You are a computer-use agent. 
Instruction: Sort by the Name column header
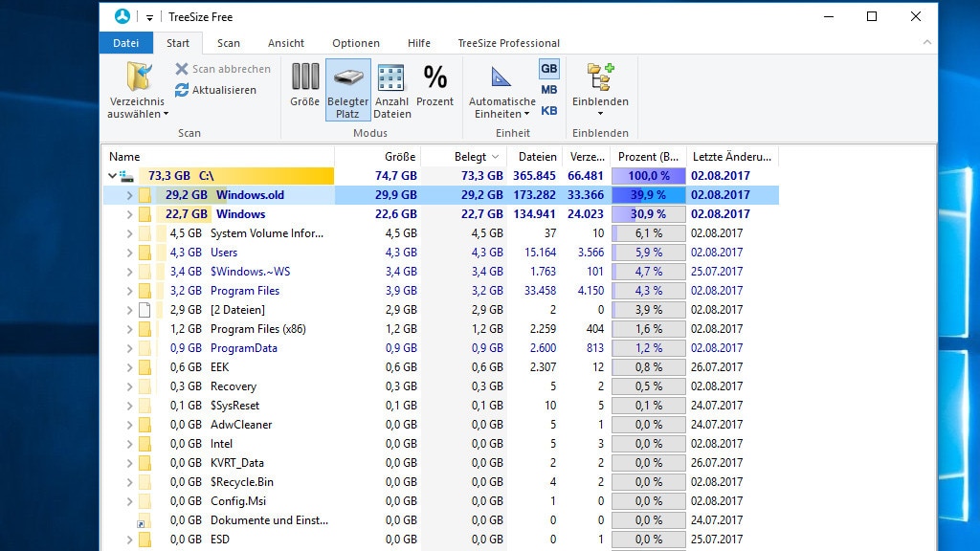(x=219, y=157)
